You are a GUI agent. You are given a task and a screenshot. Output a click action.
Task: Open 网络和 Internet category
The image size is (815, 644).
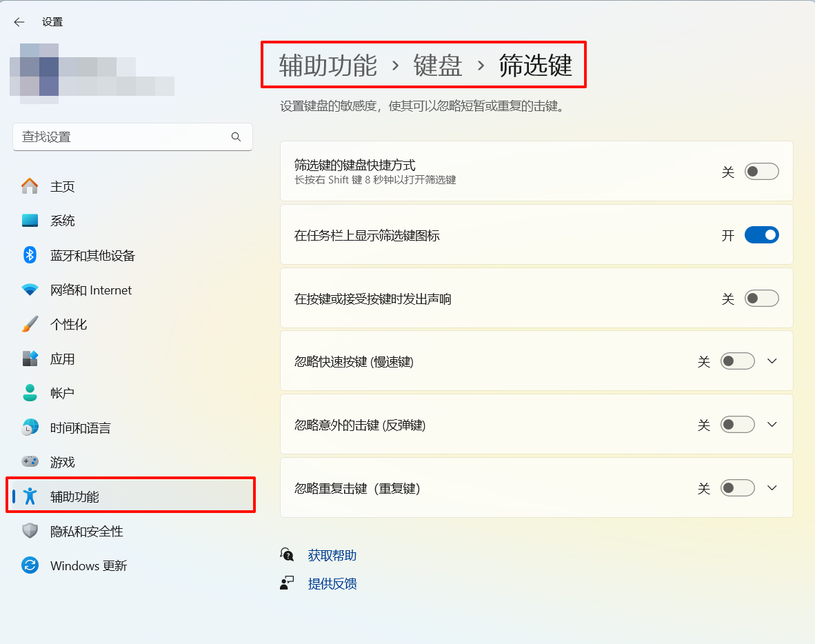coord(132,290)
